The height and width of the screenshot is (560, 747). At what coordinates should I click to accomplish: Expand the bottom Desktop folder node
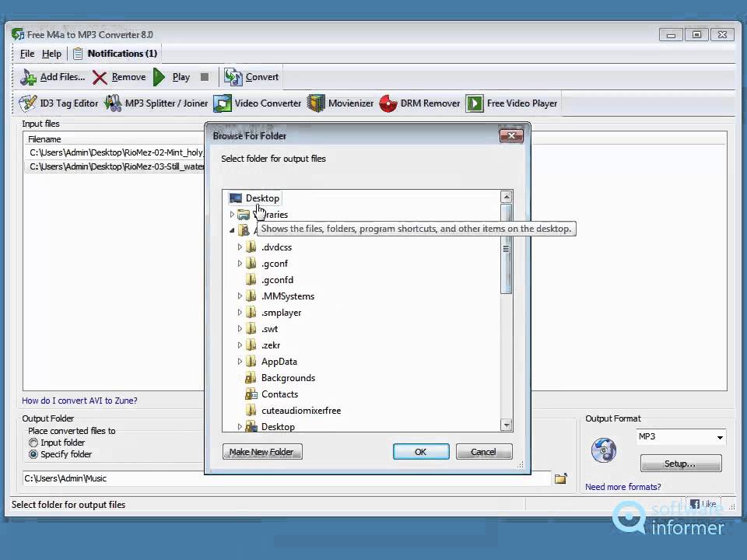(240, 427)
